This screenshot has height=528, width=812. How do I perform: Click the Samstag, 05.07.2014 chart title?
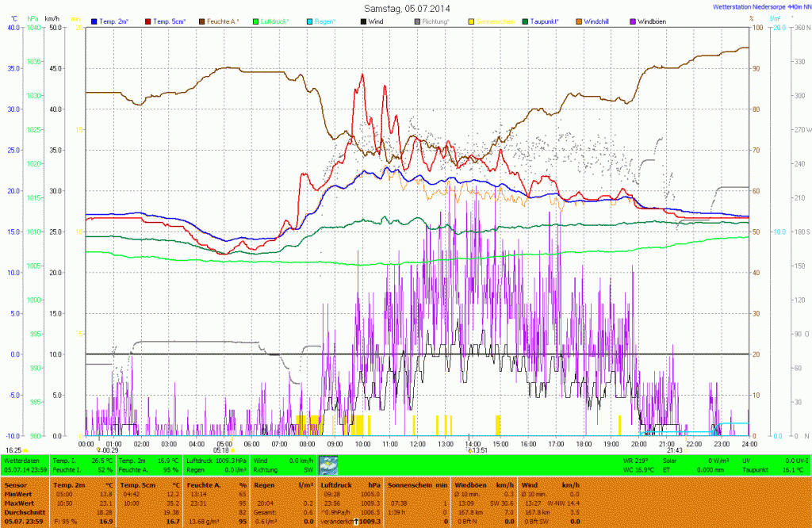pyautogui.click(x=404, y=7)
